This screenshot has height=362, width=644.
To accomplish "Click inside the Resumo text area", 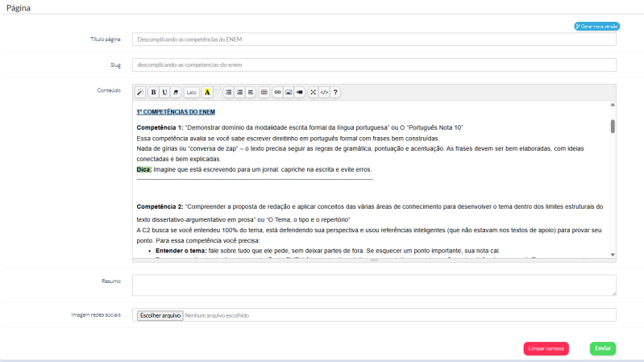I will tap(374, 285).
